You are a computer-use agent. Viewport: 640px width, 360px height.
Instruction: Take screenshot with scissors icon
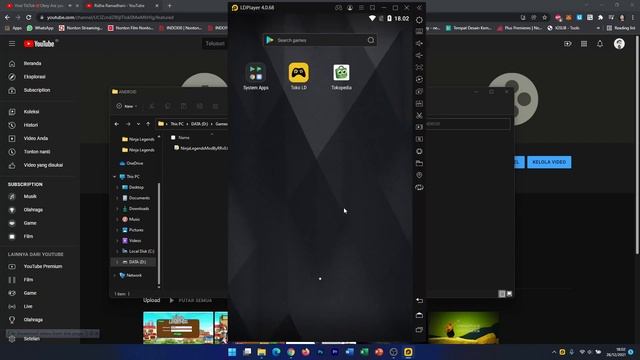tap(419, 116)
